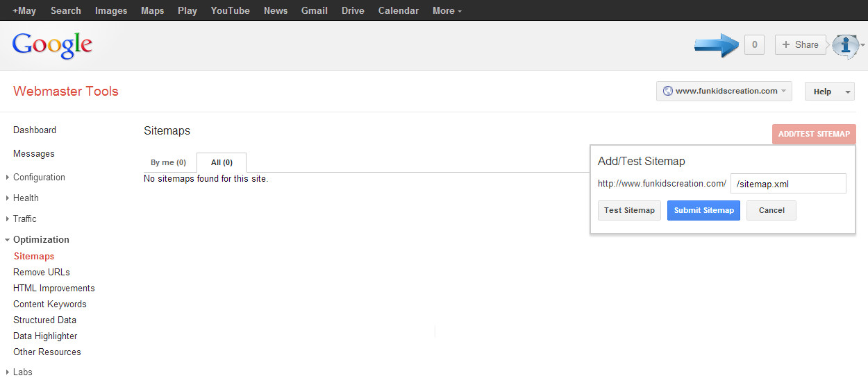Open Calendar in the top bar

point(399,10)
